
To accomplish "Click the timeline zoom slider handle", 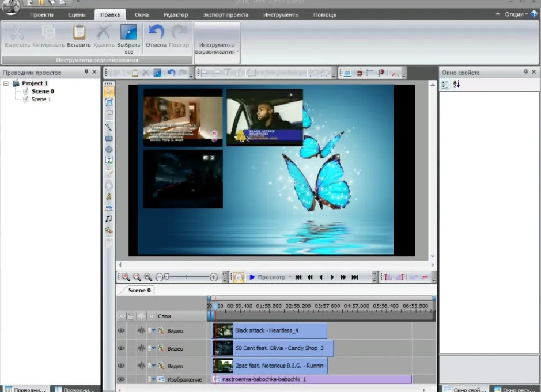I will (x=167, y=277).
